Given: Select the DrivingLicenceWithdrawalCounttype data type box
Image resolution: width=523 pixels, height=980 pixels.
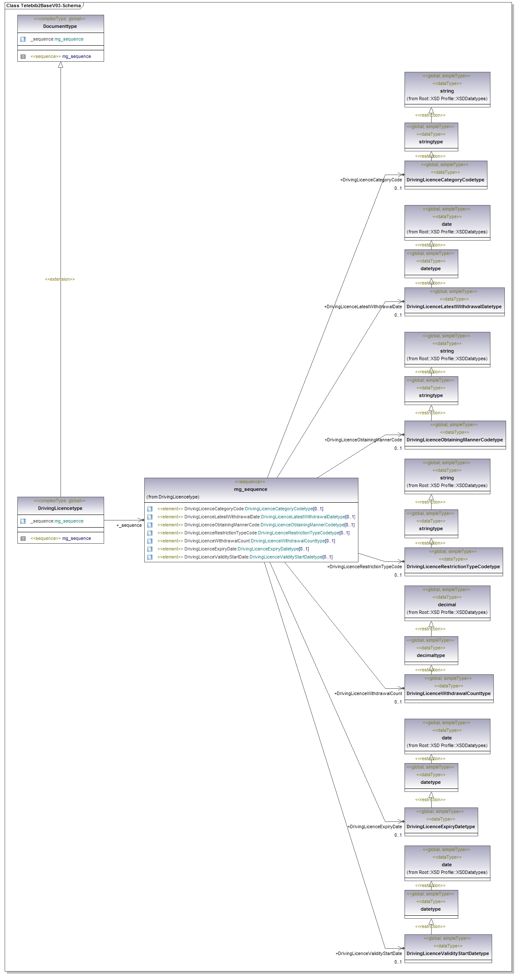Looking at the screenshot, I should point(449,693).
